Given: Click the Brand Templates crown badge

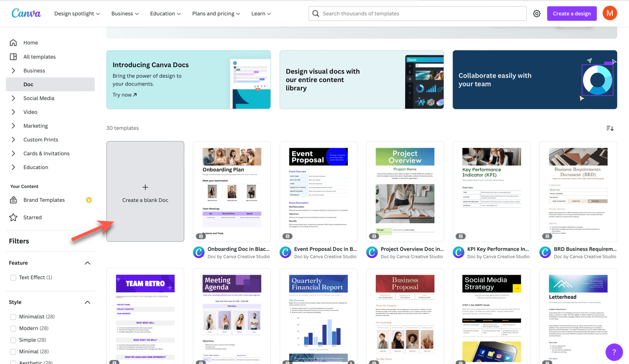Looking at the screenshot, I should tap(89, 200).
